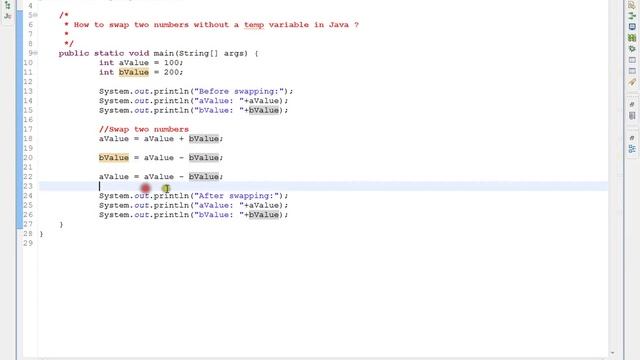This screenshot has width=640, height=360.
Task: Open the gray document icon in right sidebar
Action: tap(632, 116)
